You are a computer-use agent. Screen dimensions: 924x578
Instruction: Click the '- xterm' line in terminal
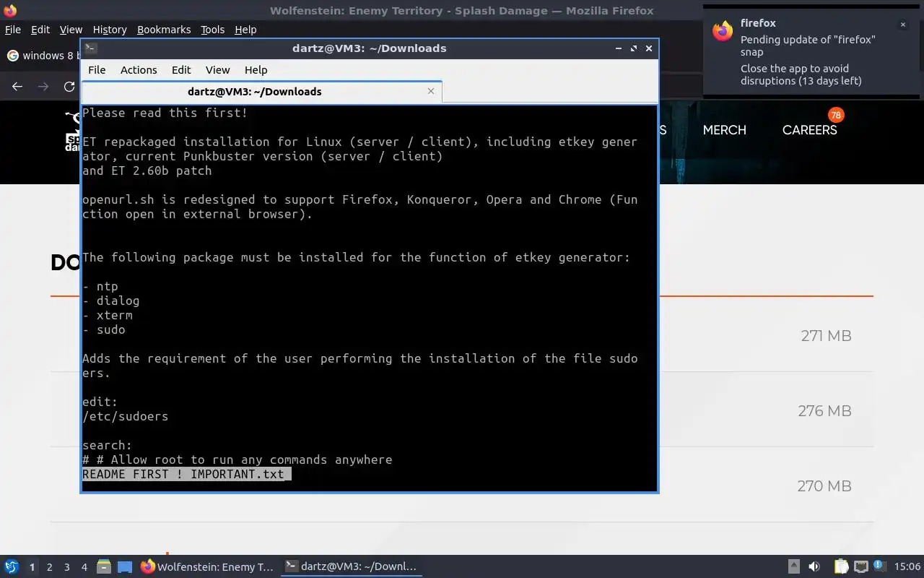pos(108,315)
